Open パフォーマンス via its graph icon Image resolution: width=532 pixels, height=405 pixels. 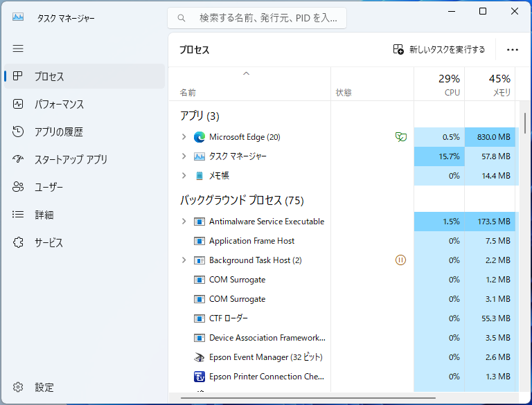tap(17, 104)
